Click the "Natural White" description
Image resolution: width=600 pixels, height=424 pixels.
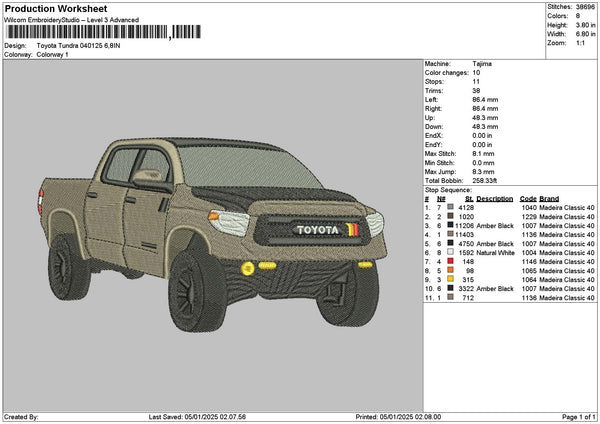(x=496, y=253)
